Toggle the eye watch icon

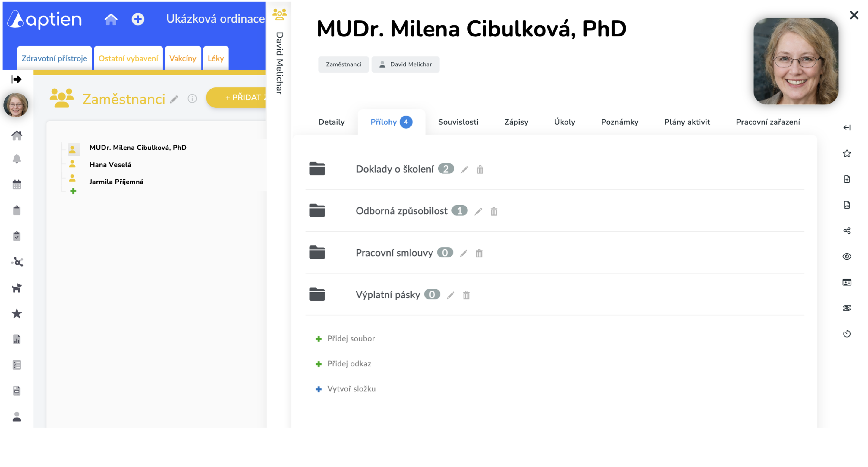point(846,257)
